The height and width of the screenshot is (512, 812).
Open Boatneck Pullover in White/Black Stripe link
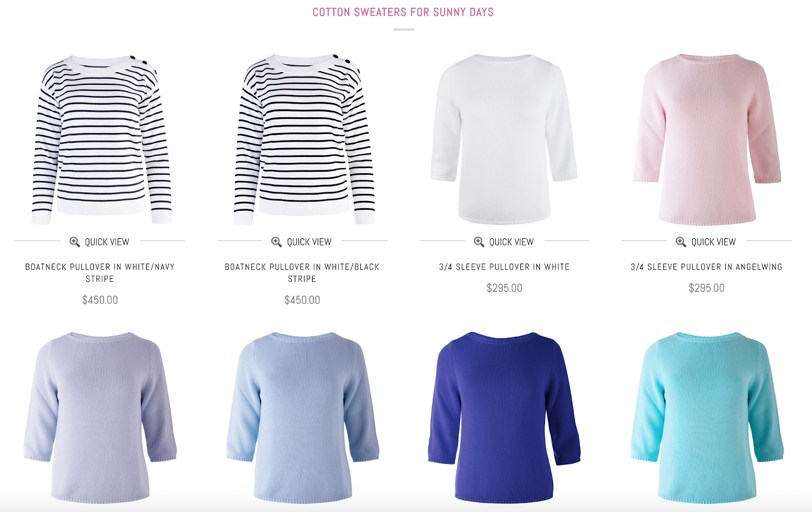point(302,273)
